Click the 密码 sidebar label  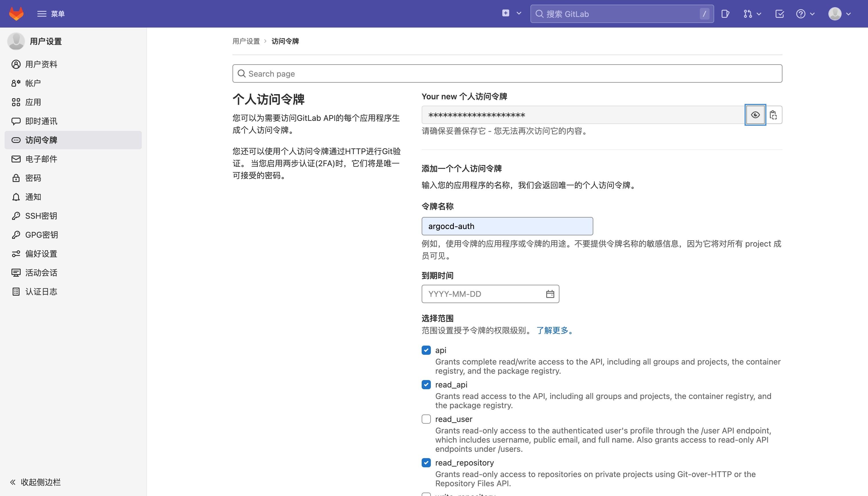coord(33,178)
